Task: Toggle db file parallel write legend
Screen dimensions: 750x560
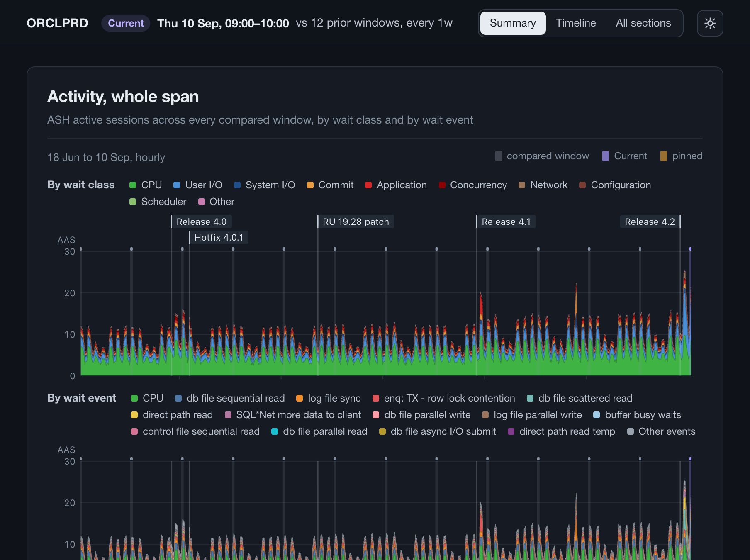Action: (421, 415)
